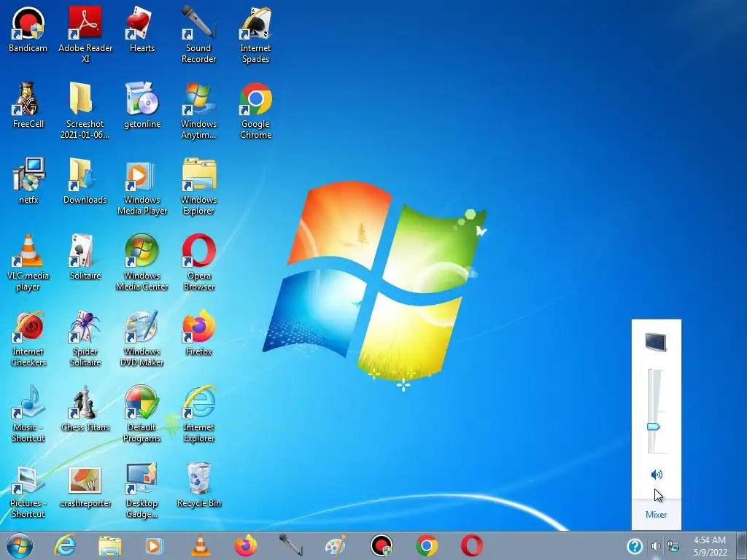Open the volume Mixer link
Screen dimensions: 747x560
656,514
